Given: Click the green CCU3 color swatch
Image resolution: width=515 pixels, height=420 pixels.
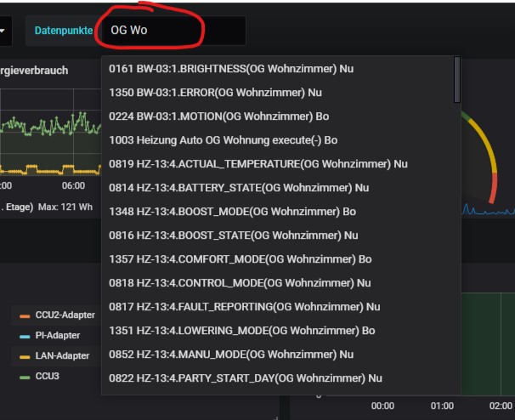Looking at the screenshot, I should tap(25, 377).
